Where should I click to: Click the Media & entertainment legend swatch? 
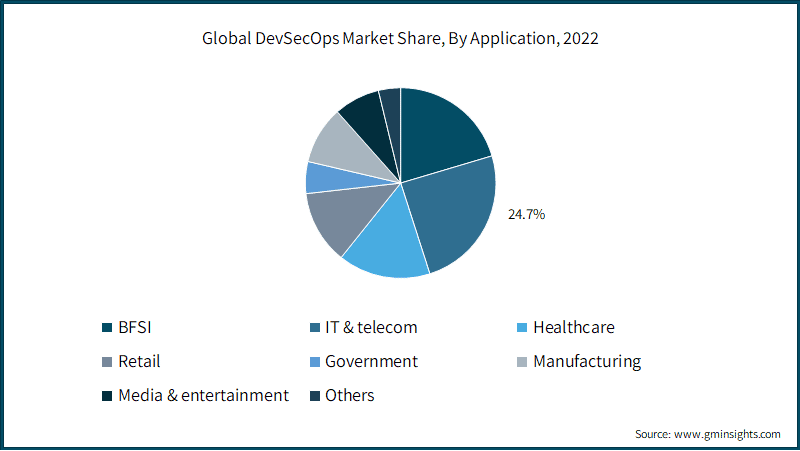pos(107,396)
